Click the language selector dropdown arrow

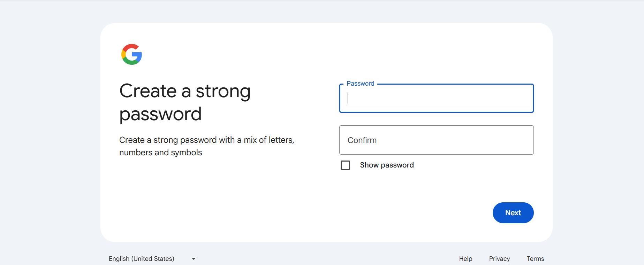tap(194, 259)
